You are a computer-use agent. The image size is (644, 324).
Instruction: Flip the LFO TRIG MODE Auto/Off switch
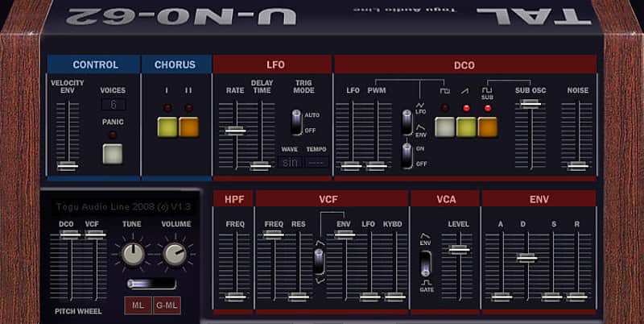(296, 123)
